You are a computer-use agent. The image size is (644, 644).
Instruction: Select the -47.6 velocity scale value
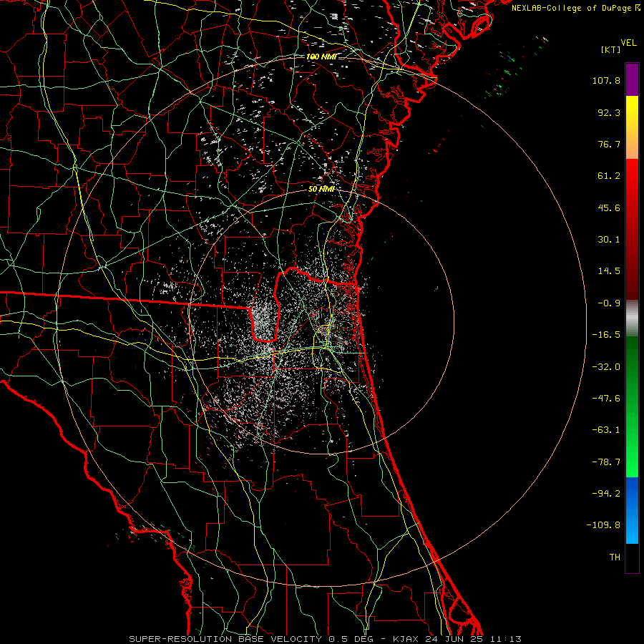click(606, 399)
